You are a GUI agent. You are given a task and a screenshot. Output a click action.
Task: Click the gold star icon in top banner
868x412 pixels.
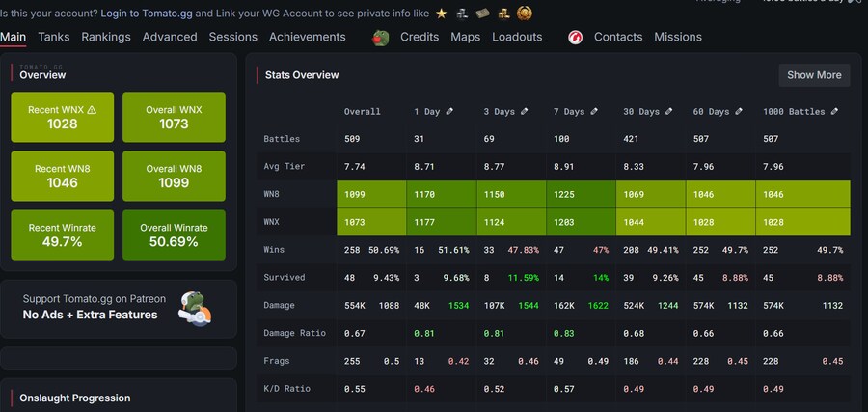click(441, 14)
